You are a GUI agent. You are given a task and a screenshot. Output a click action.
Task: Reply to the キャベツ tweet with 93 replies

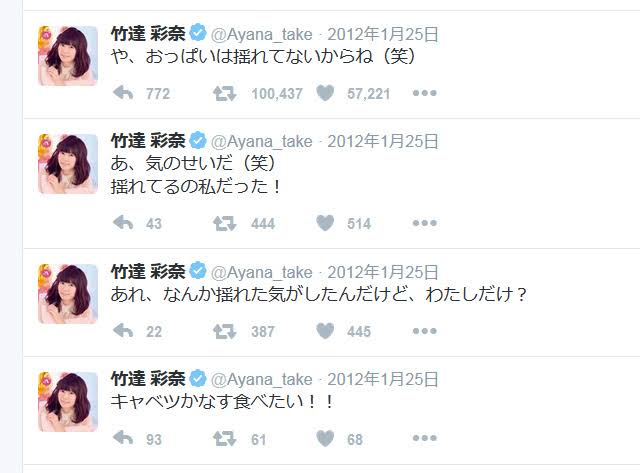(x=123, y=438)
